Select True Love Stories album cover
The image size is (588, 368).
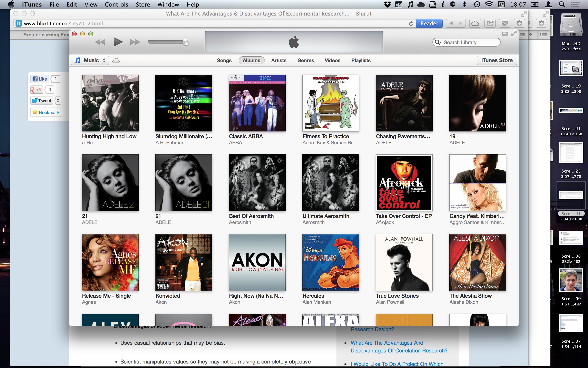[404, 262]
